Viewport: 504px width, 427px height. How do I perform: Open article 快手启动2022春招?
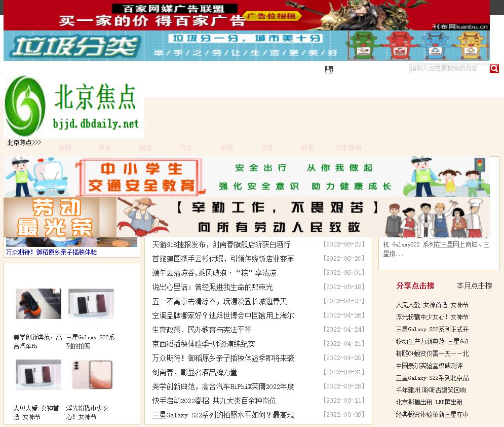[x=214, y=401]
